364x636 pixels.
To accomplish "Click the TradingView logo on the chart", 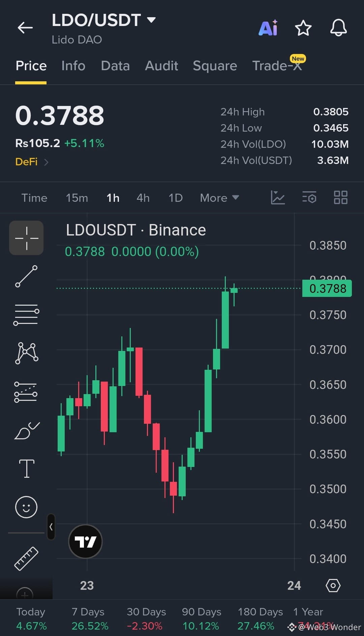I will point(85,542).
